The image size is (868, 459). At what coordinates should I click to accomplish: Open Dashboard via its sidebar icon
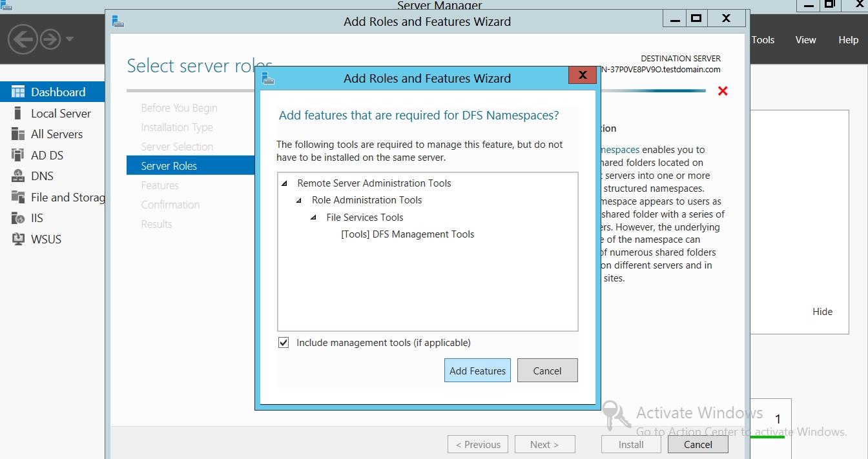coord(18,92)
